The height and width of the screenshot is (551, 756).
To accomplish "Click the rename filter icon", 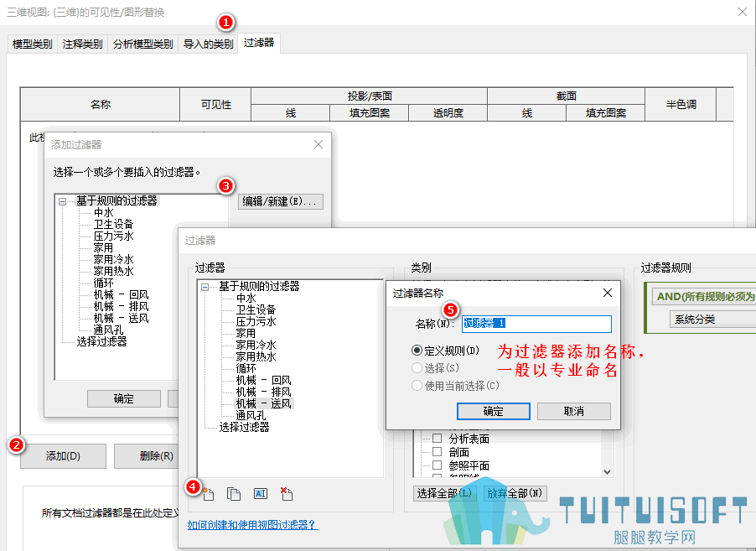I will pyautogui.click(x=261, y=494).
